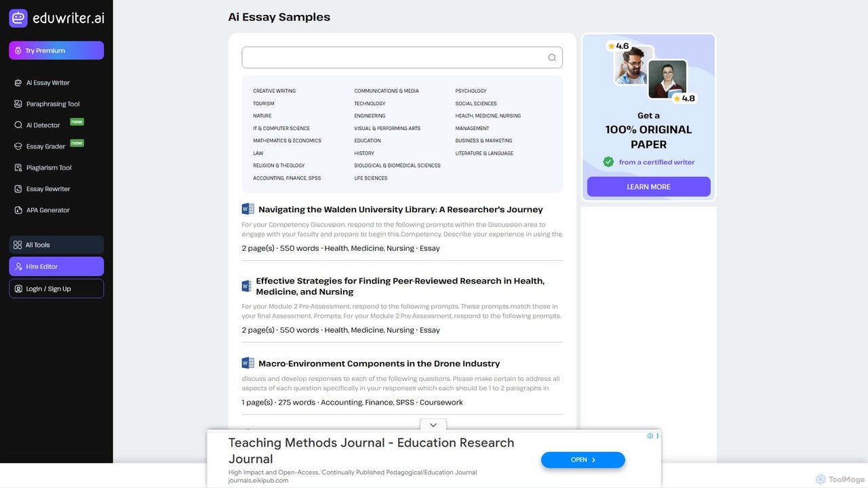Select the Psychology category filter
This screenshot has width=868, height=488.
tap(471, 91)
